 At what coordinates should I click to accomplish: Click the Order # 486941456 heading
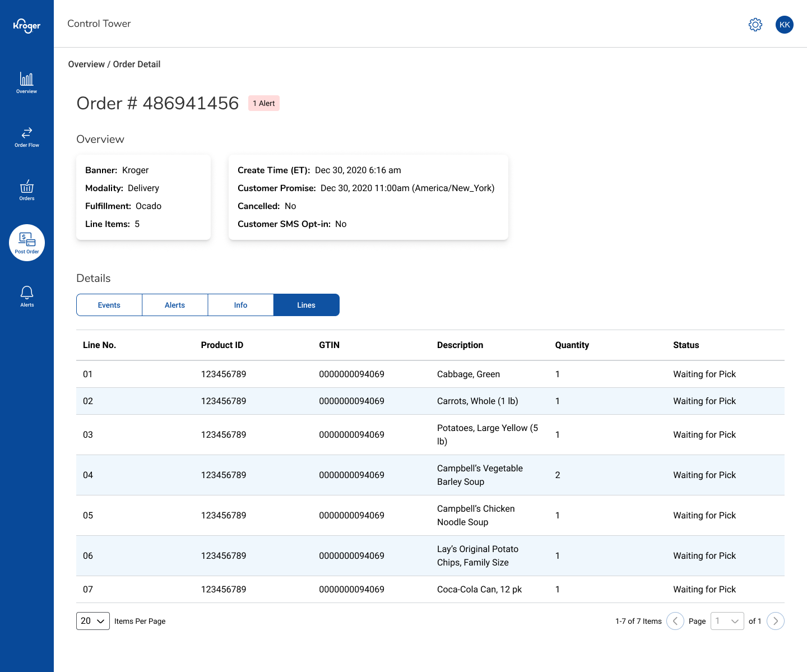[157, 103]
